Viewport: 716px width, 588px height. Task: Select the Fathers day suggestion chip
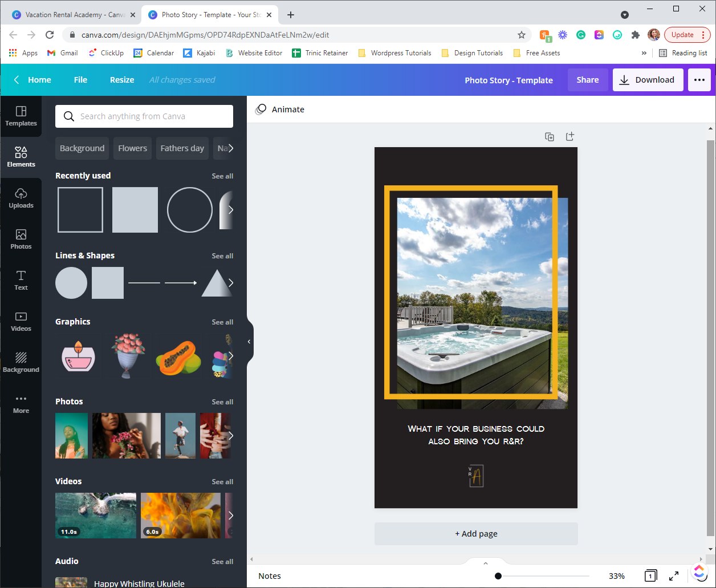pos(182,148)
